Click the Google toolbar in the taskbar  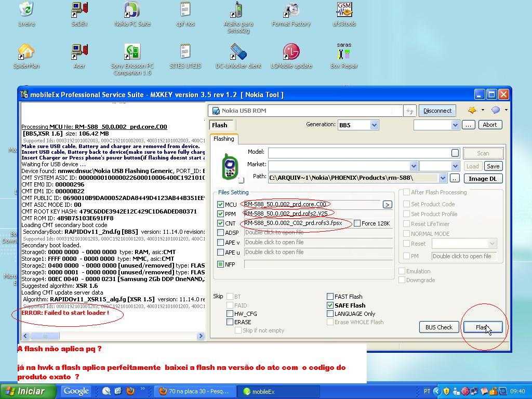(76, 391)
